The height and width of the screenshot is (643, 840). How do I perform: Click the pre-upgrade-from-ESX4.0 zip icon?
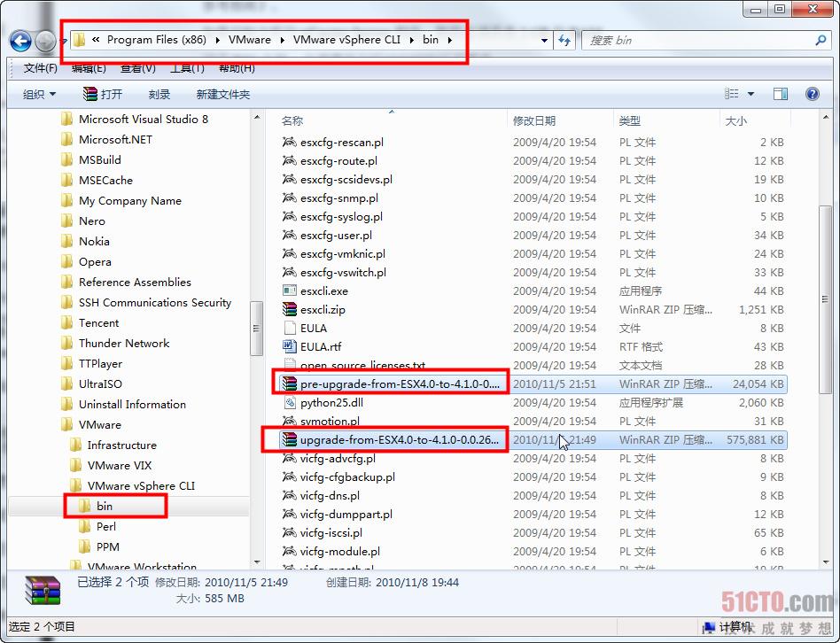coord(289,383)
